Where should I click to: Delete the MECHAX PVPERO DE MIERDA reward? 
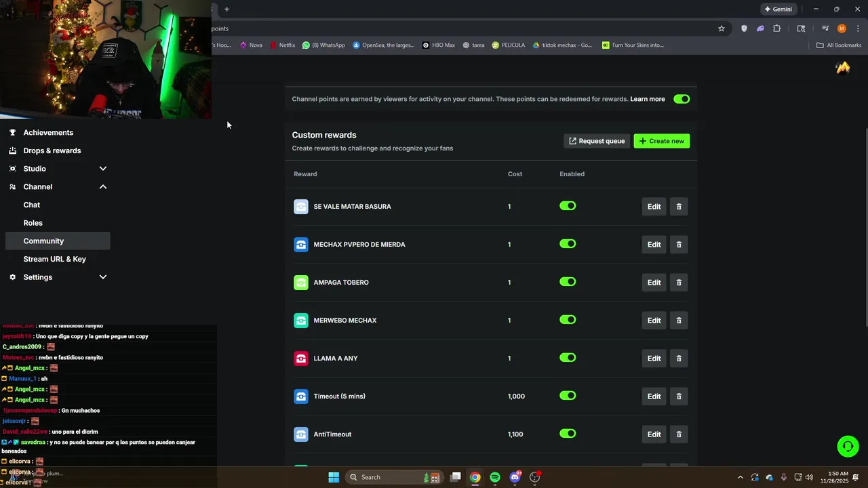pos(679,245)
